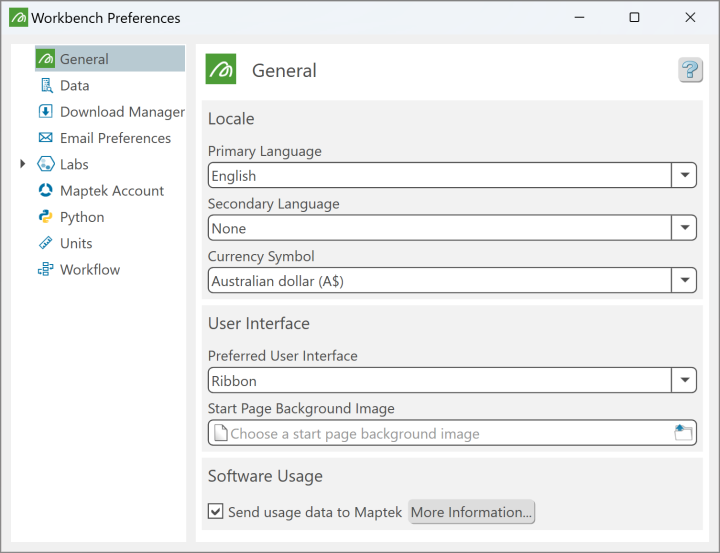The image size is (720, 553).
Task: Open the Currency Symbol dropdown
Action: point(684,281)
